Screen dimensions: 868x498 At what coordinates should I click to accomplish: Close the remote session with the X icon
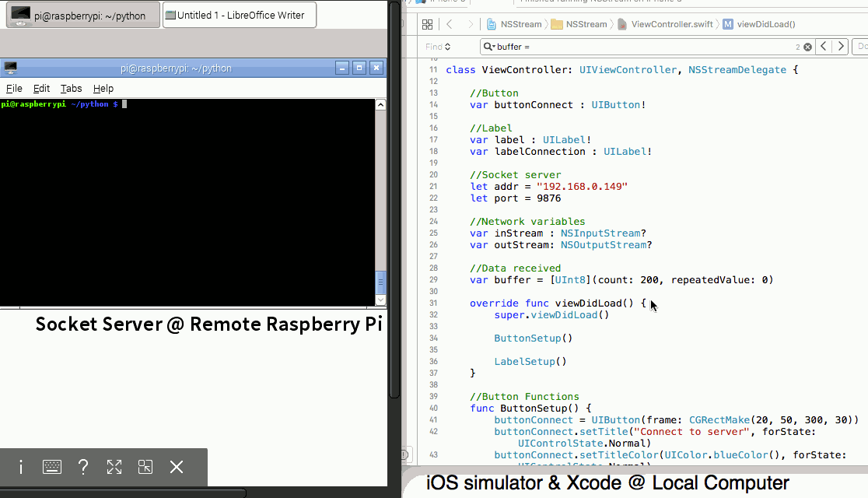point(177,467)
